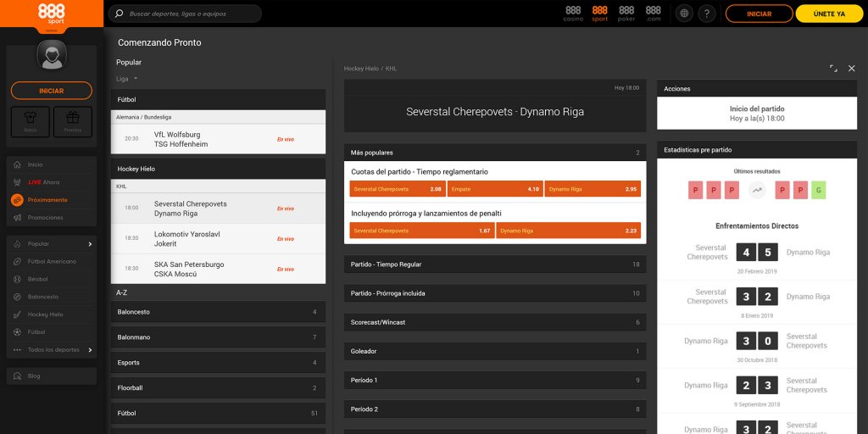This screenshot has height=434, width=868.
Task: Click the green G result badge
Action: 818,191
